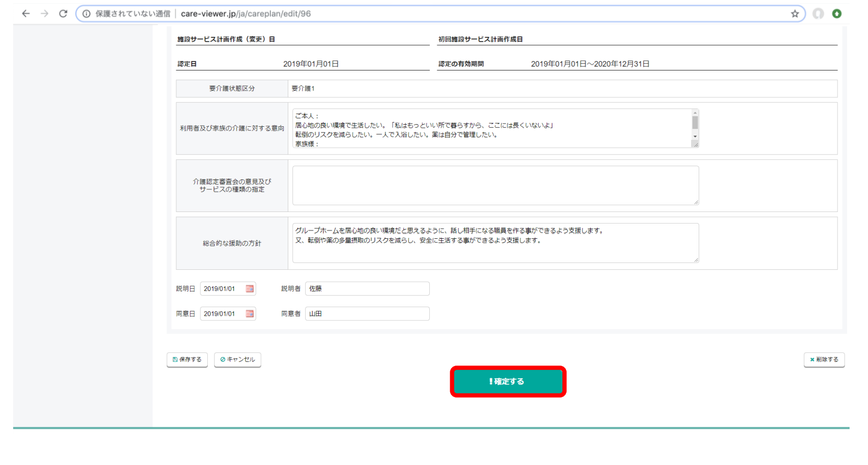Click the browser forward arrow
The width and height of the screenshot is (868, 465).
click(x=45, y=14)
